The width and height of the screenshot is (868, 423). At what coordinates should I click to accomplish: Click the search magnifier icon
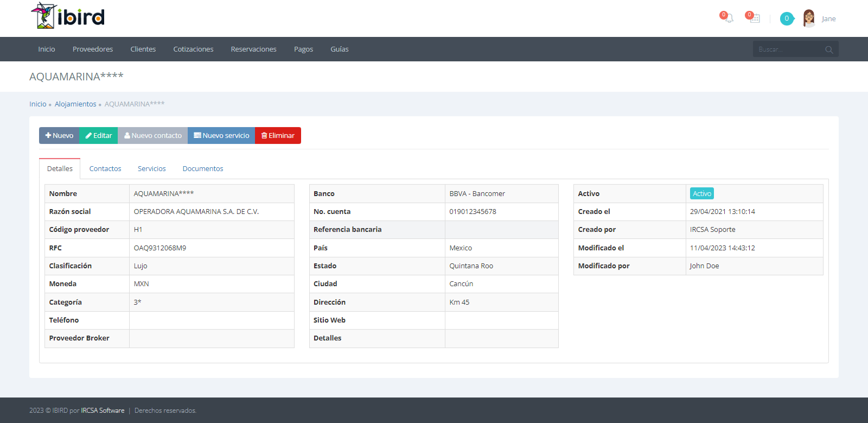pyautogui.click(x=829, y=49)
